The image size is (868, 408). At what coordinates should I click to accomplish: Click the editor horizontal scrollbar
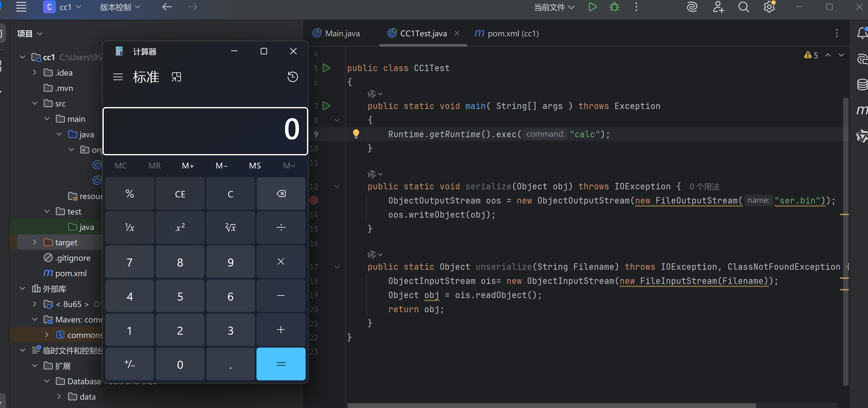(551, 405)
